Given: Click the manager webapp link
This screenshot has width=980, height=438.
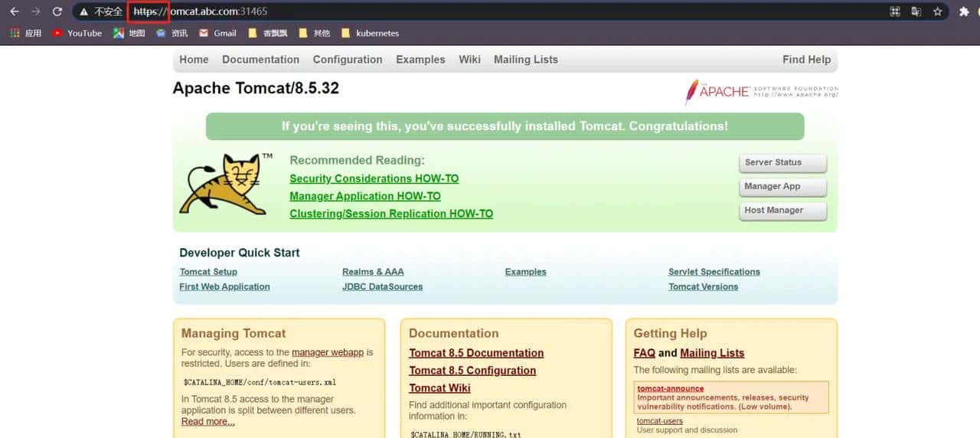Looking at the screenshot, I should pyautogui.click(x=328, y=352).
